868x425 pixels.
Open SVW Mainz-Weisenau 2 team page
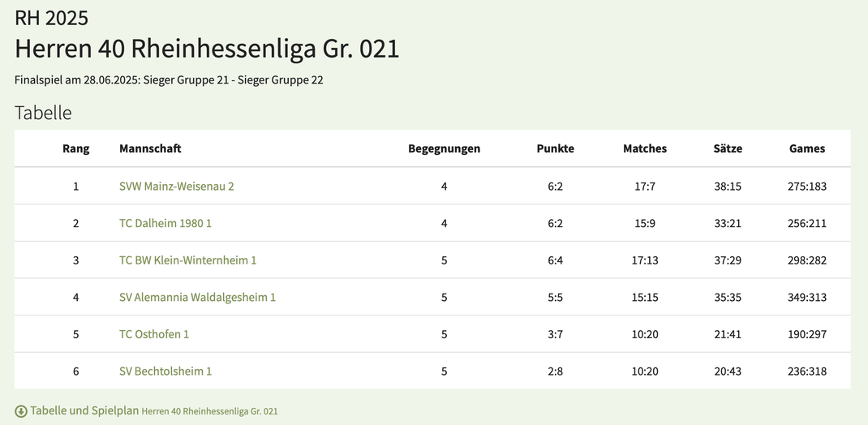177,187
